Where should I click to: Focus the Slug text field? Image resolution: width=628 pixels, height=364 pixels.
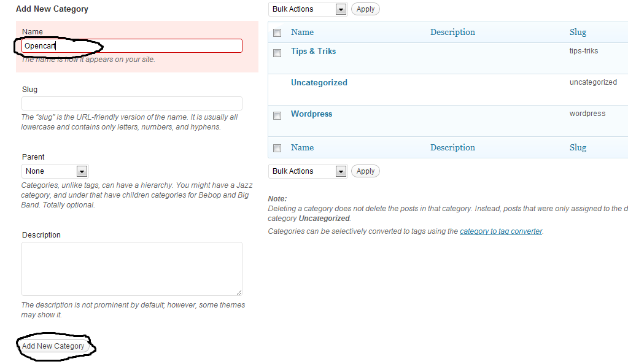point(131,104)
